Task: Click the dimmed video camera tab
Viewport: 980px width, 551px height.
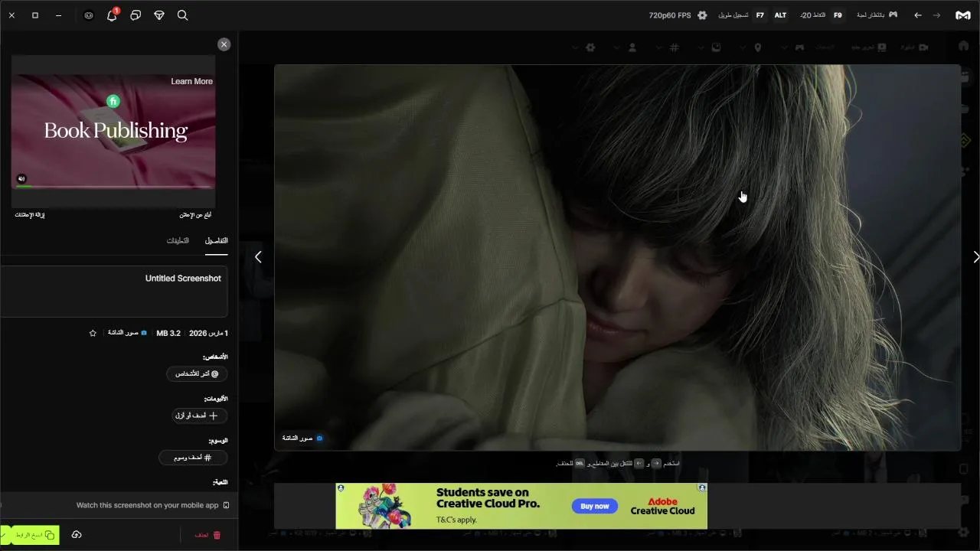Action: click(x=914, y=47)
